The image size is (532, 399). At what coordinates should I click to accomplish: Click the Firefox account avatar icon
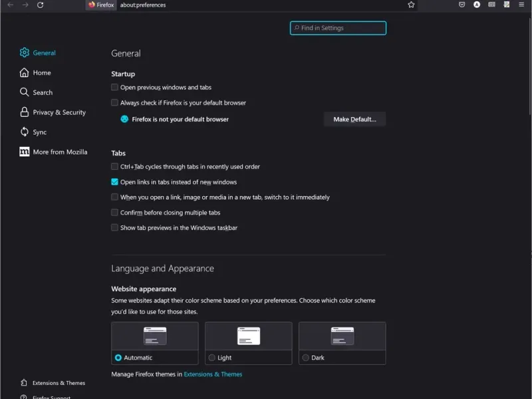click(477, 5)
